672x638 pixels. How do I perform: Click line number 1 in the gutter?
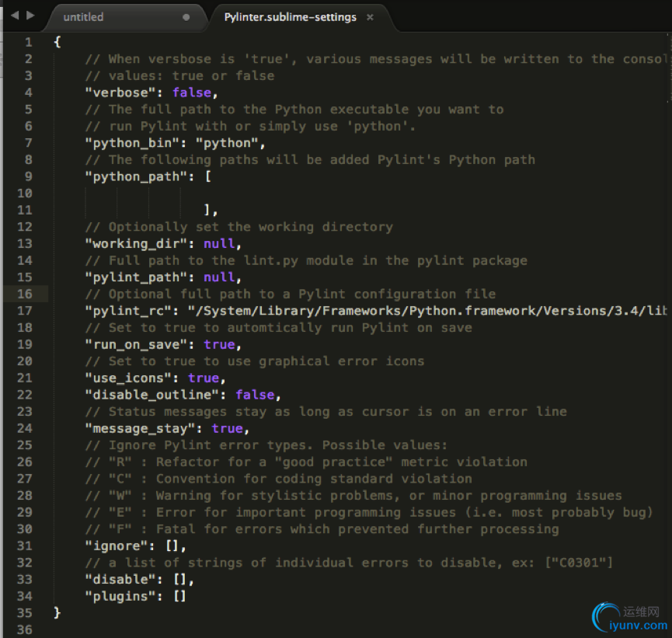[28, 43]
